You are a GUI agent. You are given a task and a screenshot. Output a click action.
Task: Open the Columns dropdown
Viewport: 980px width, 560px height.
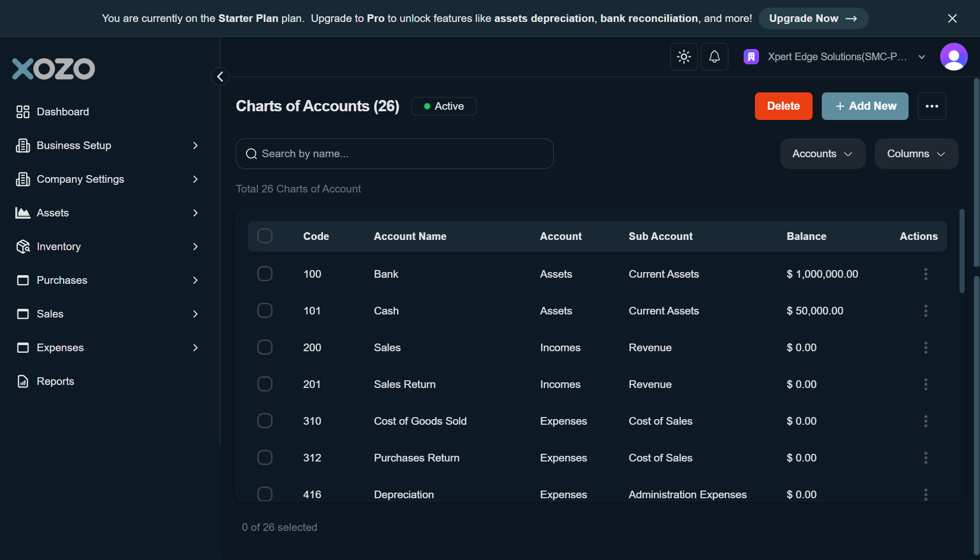(916, 154)
